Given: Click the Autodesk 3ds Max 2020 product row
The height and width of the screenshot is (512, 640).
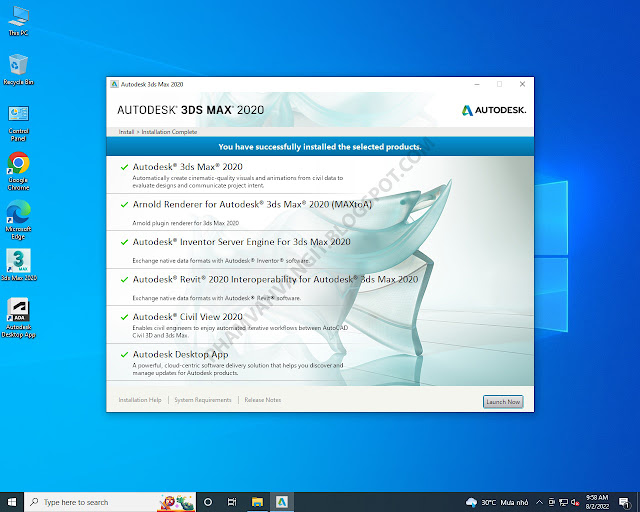Looking at the screenshot, I should 320,175.
